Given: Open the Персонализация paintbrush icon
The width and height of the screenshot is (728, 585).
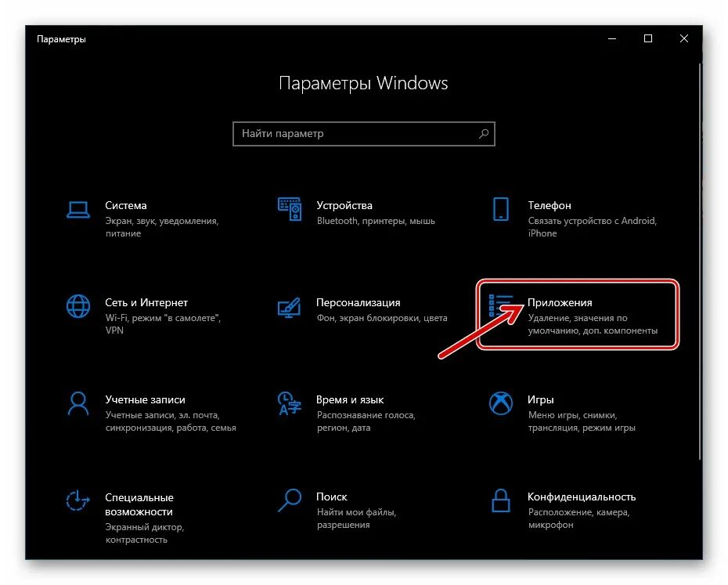Looking at the screenshot, I should (290, 307).
